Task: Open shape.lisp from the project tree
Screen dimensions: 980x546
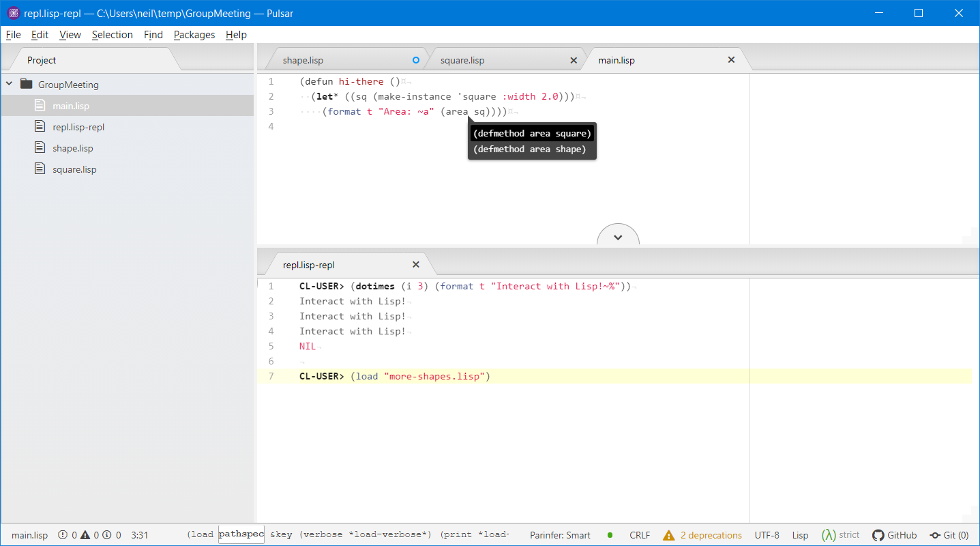Action: [x=73, y=148]
